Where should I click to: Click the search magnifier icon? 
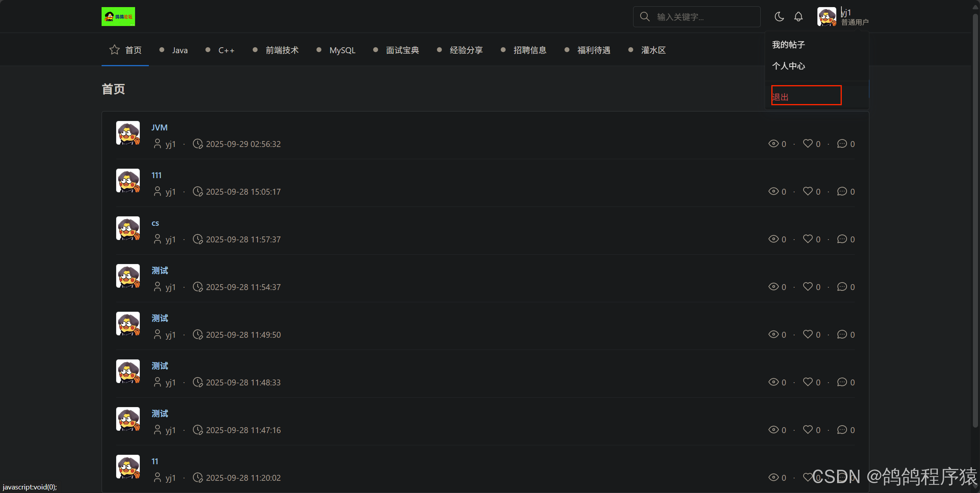point(645,17)
